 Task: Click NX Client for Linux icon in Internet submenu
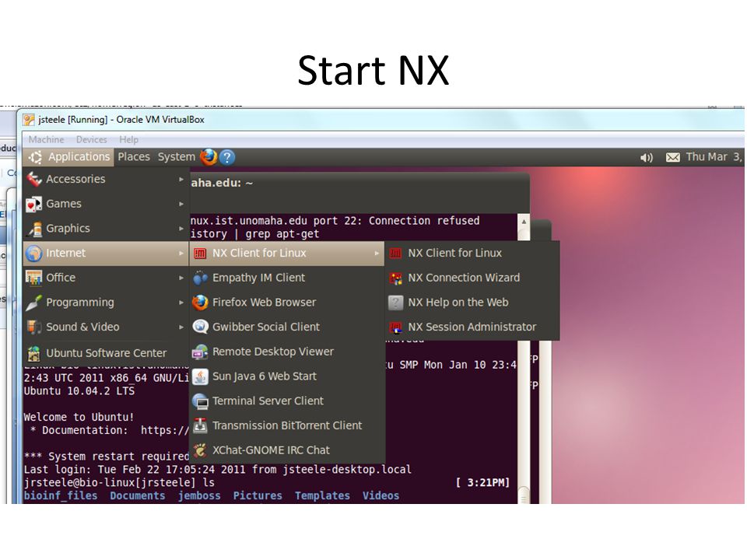[x=200, y=254]
